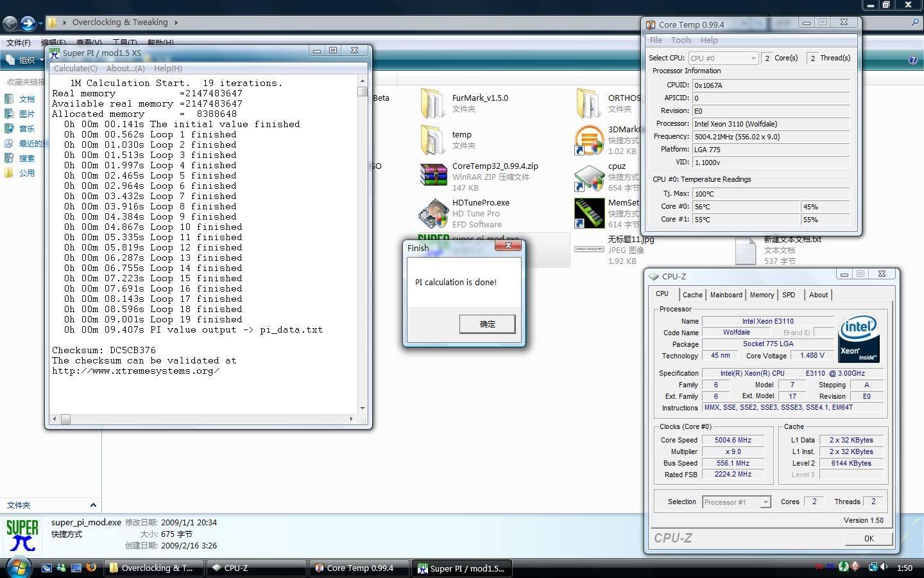Image resolution: width=924 pixels, height=578 pixels.
Task: Click Overclocking & T... taskbar button
Action: click(x=154, y=568)
